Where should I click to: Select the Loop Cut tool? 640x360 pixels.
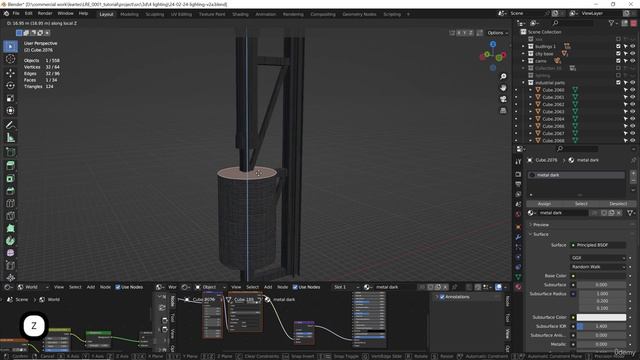coord(11,203)
